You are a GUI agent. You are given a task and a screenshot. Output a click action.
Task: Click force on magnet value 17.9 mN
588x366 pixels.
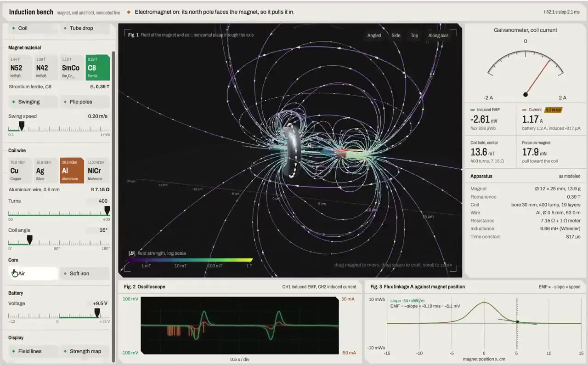pyautogui.click(x=534, y=152)
